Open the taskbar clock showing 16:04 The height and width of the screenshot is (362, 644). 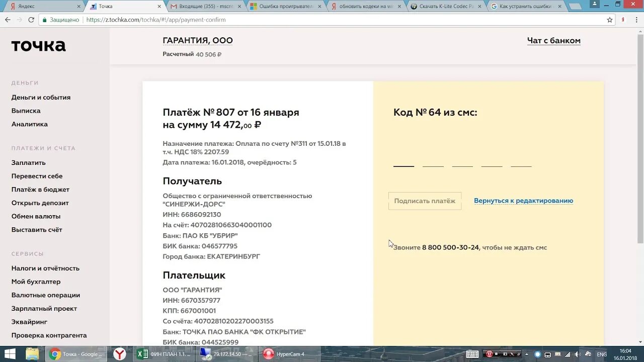[x=625, y=354]
